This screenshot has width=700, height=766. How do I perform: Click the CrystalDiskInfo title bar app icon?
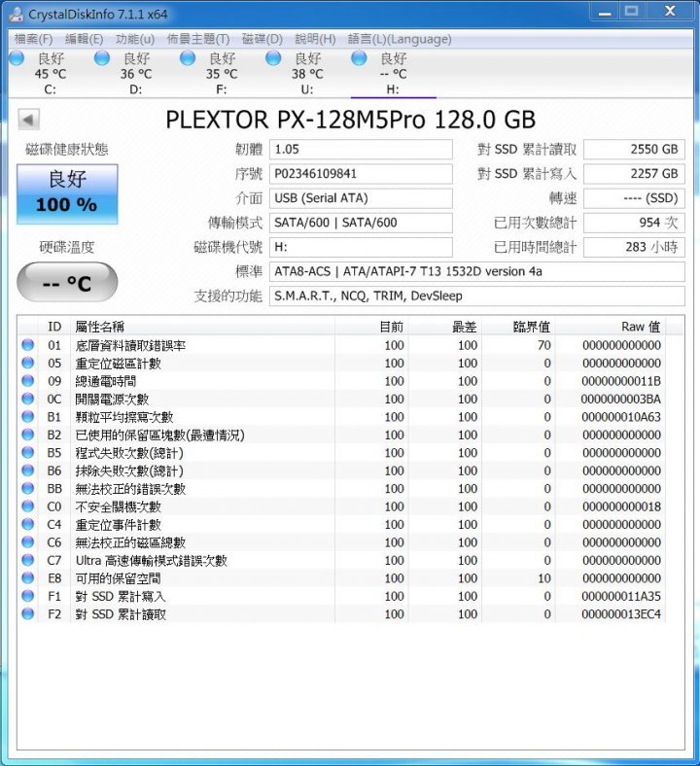coord(17,14)
